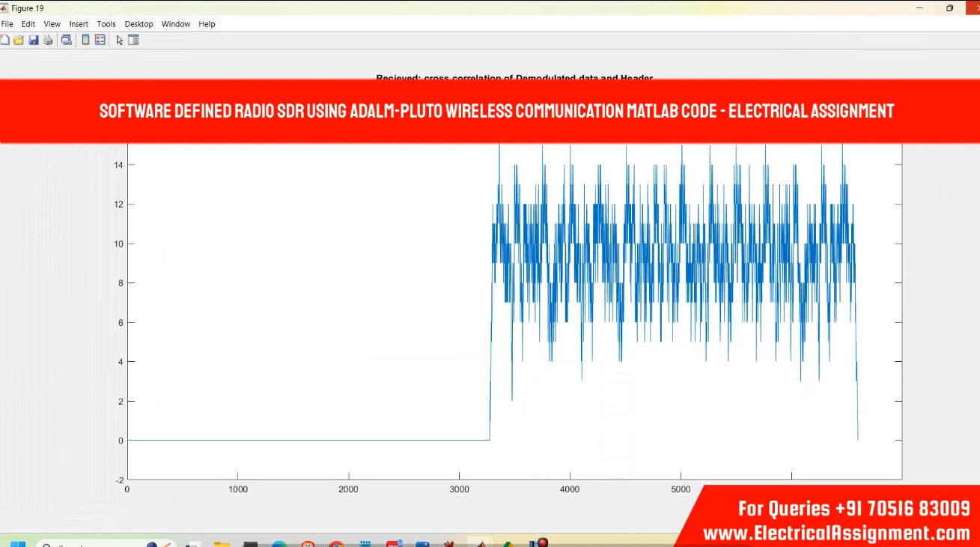The image size is (980, 547).
Task: Save the figure using the floppy disk icon
Action: coord(34,40)
